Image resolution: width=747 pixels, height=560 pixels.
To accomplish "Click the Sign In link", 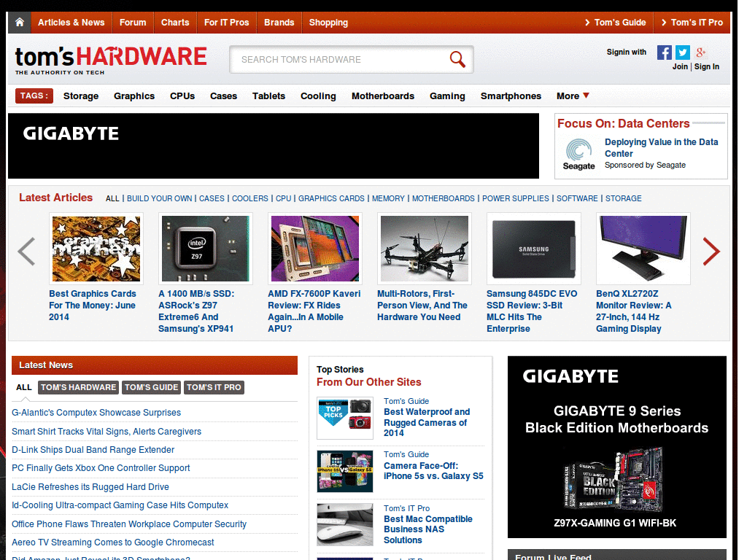I will click(x=706, y=66).
